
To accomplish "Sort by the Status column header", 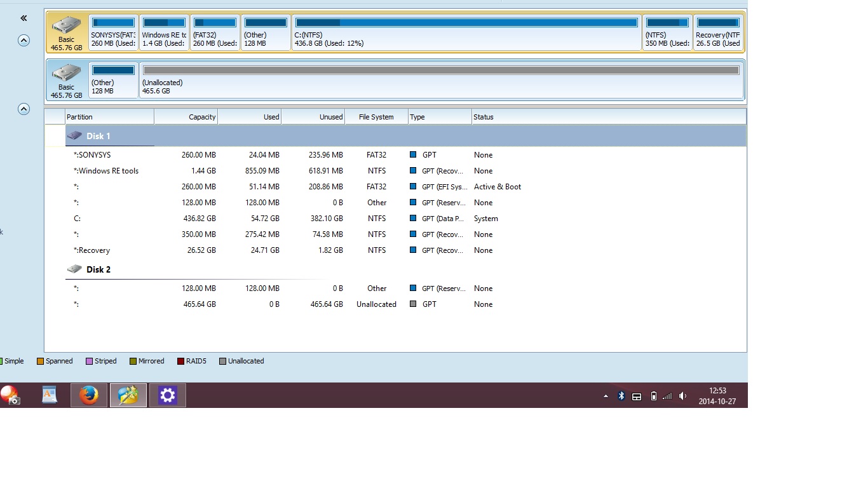I will pyautogui.click(x=609, y=117).
